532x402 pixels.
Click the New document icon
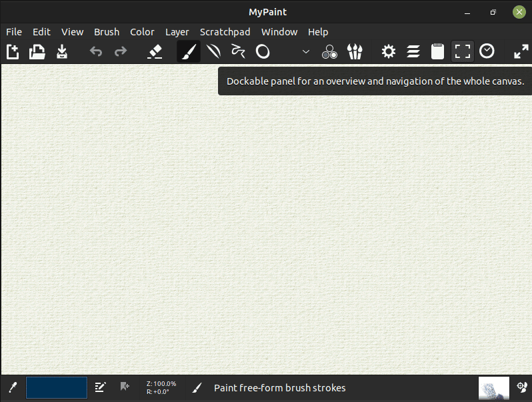click(x=13, y=52)
